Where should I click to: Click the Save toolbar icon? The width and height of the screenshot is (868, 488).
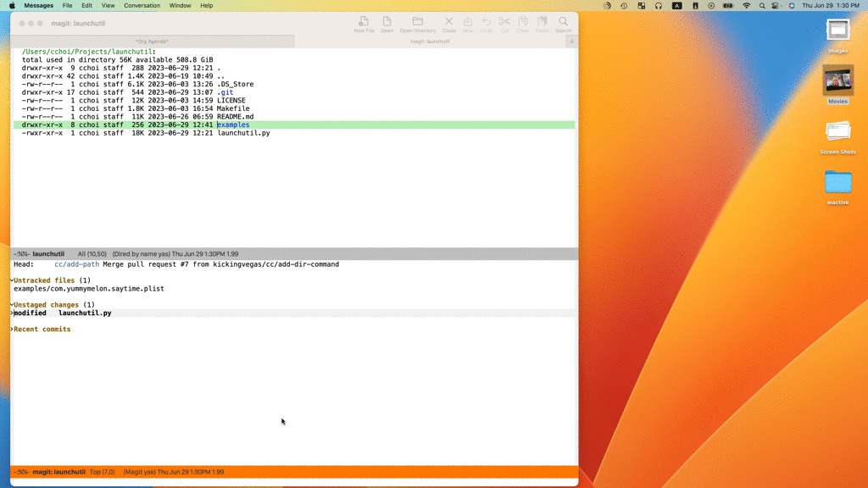click(x=468, y=24)
